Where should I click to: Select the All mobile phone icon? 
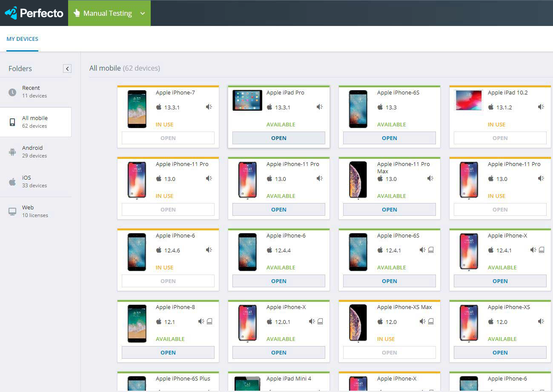12,122
